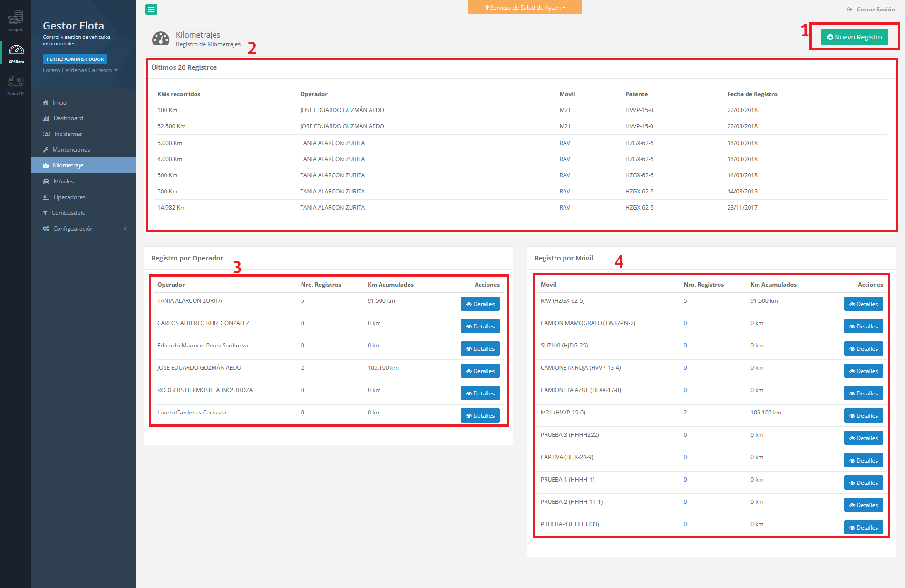The width and height of the screenshot is (905, 588).
Task: Expand the Servicio de Salud de Aysen dropdown
Action: (525, 8)
